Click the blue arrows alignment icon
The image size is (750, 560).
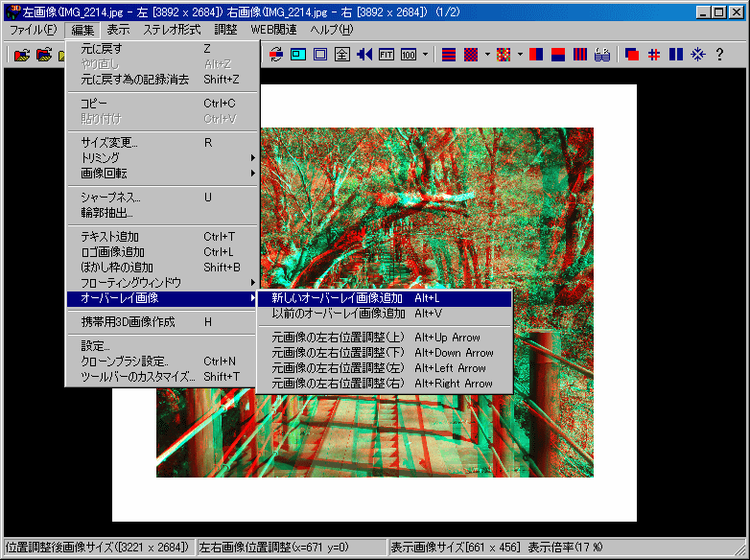click(364, 55)
